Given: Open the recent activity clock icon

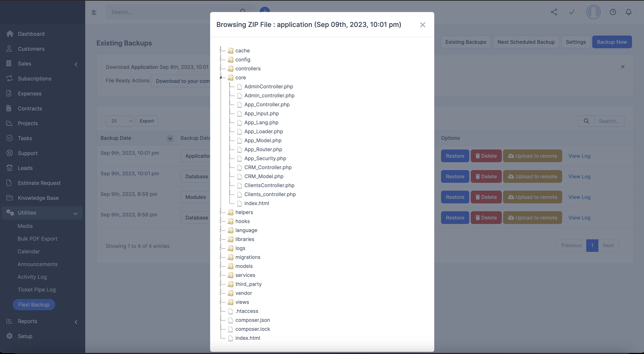Looking at the screenshot, I should pyautogui.click(x=613, y=12).
